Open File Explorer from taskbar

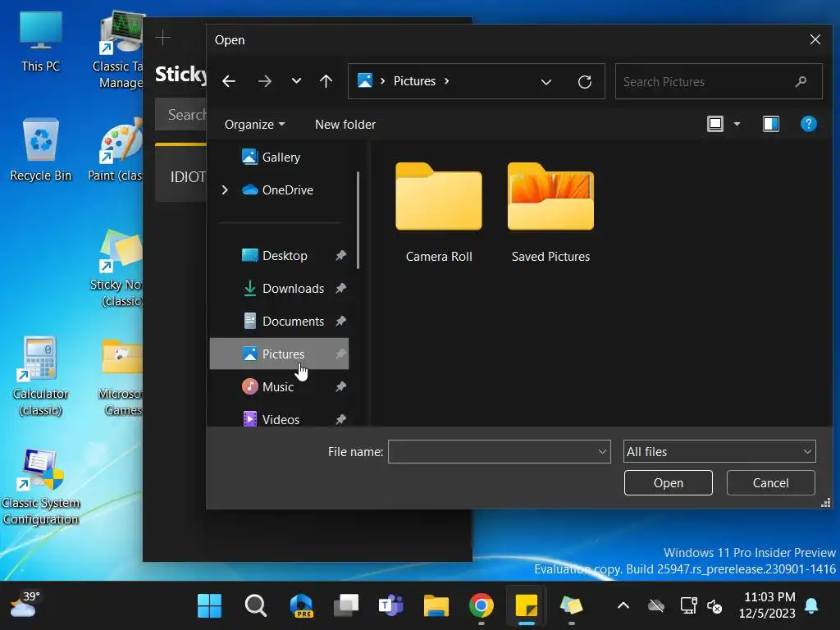click(x=436, y=606)
